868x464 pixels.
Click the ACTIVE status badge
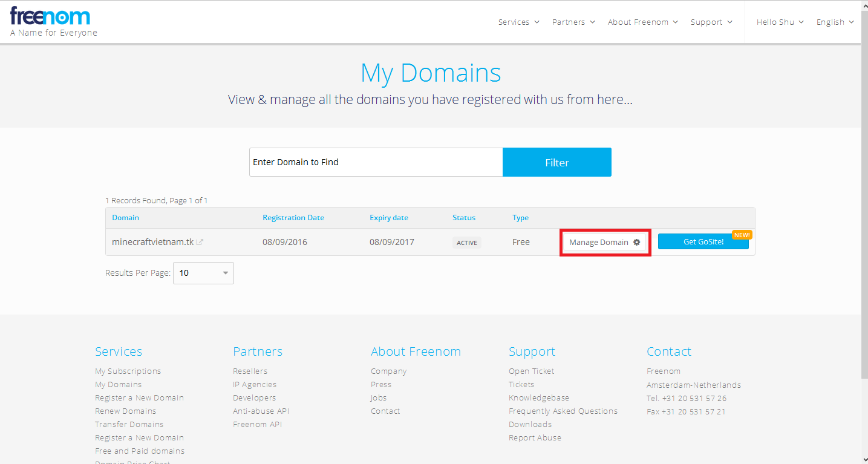[x=467, y=243]
